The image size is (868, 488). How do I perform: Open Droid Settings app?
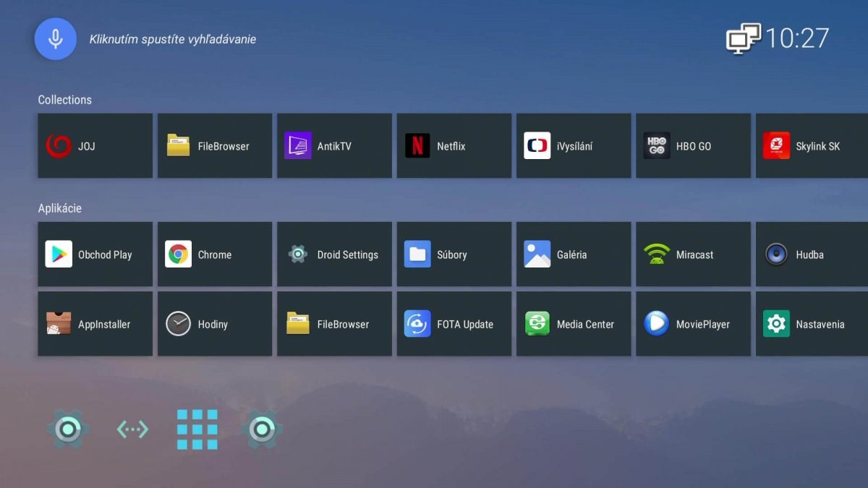pos(334,254)
